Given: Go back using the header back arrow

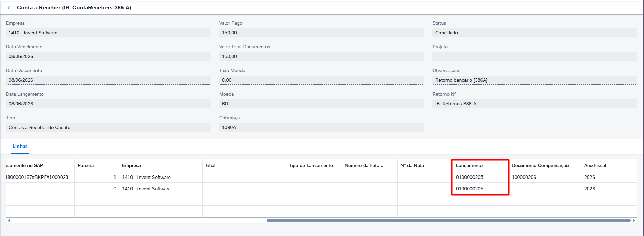Looking at the screenshot, I should click(x=9, y=8).
